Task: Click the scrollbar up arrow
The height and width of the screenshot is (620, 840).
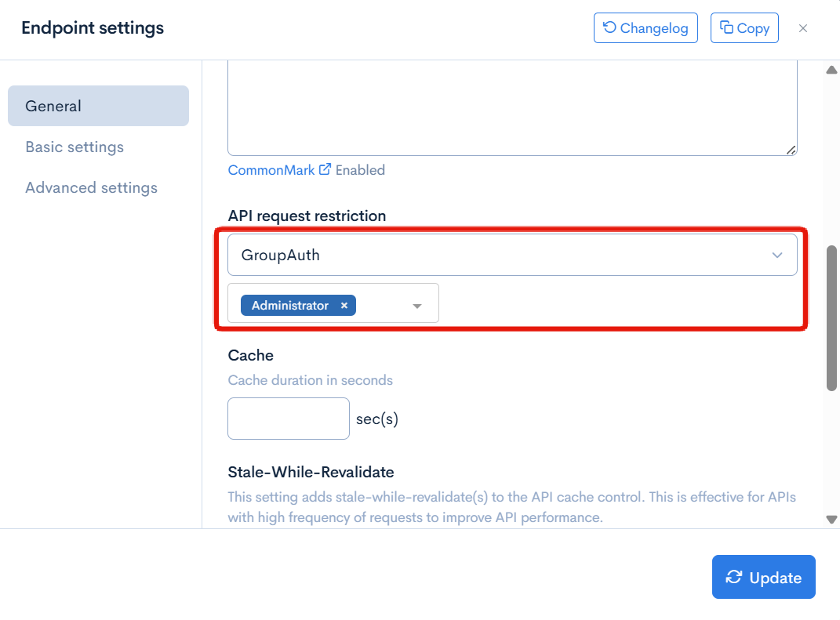Action: tap(832, 71)
